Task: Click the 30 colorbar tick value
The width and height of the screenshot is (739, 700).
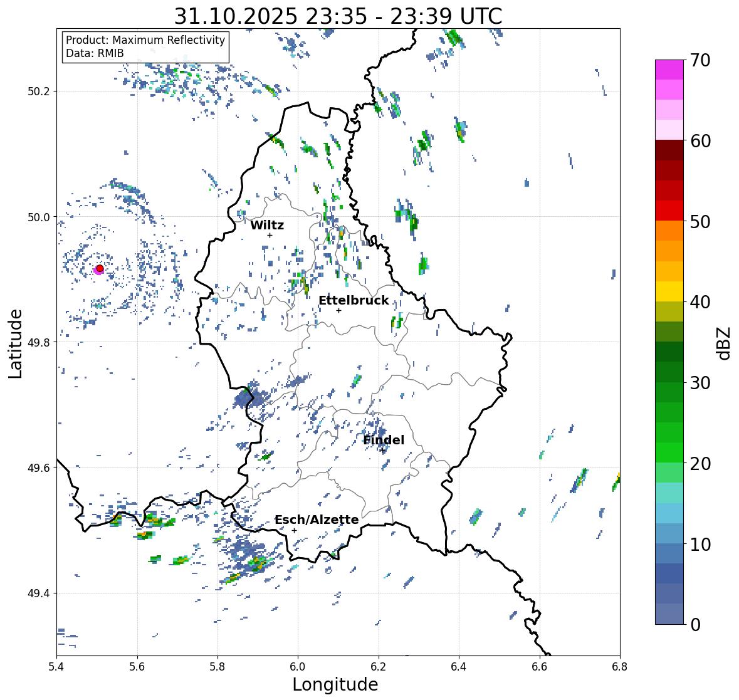Action: (x=700, y=382)
